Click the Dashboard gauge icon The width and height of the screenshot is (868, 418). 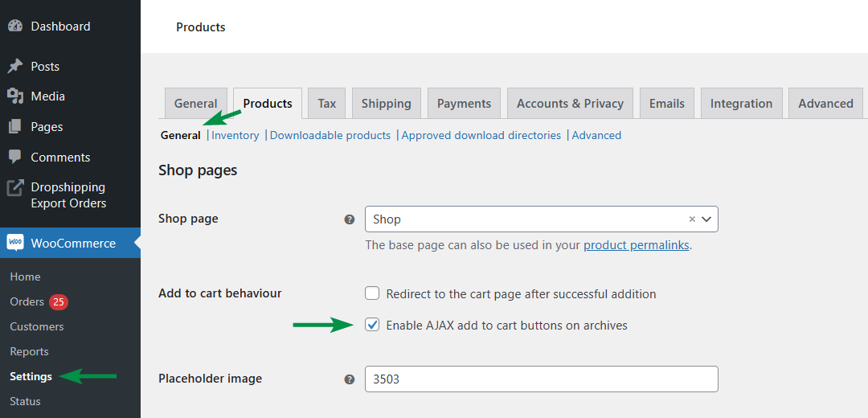(x=15, y=26)
